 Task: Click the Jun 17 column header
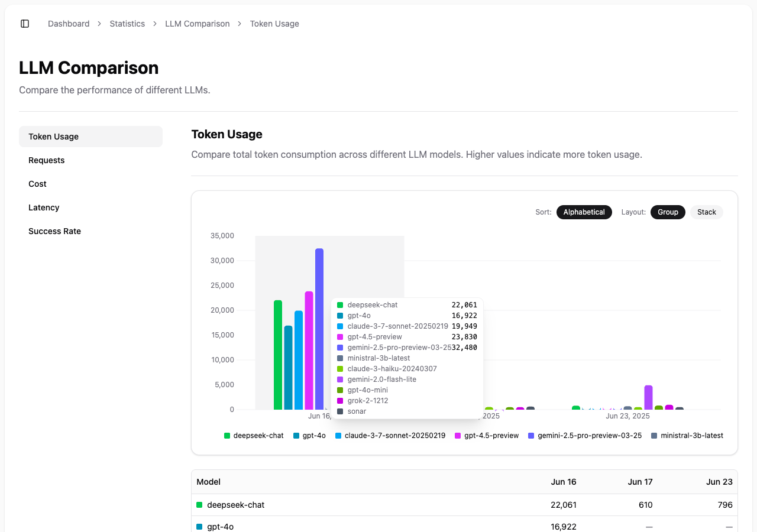[x=640, y=482]
